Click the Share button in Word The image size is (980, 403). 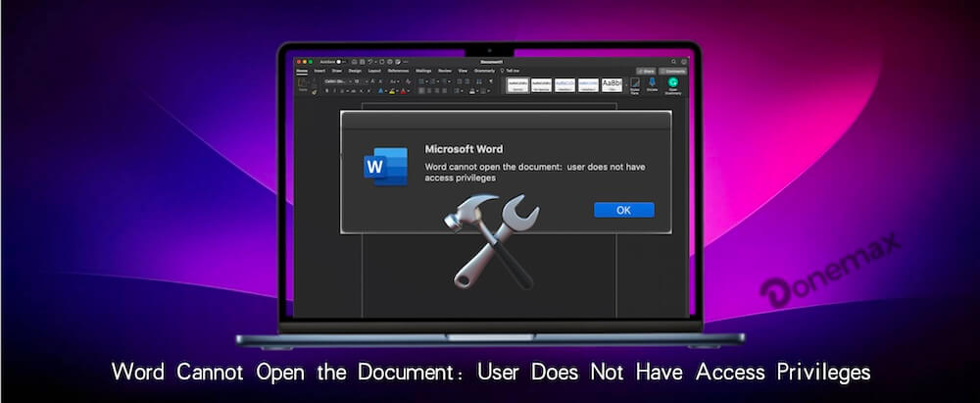point(646,72)
